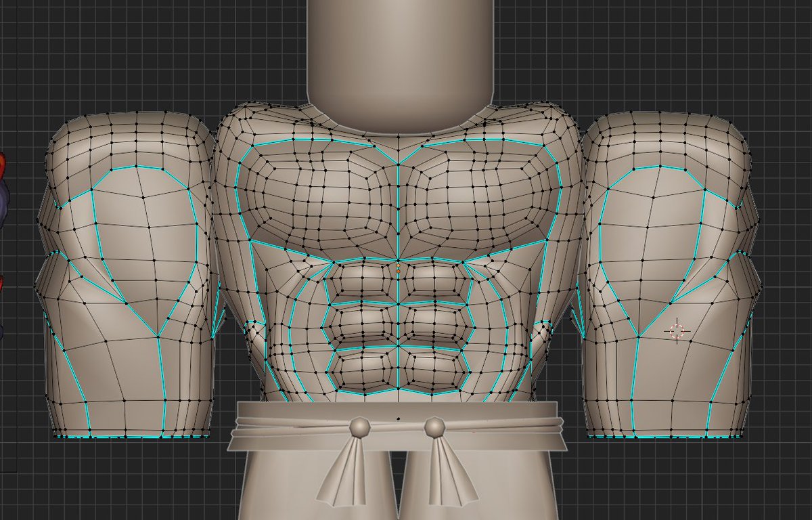Screen dimensions: 812x520
Task: Click the right spherical knot on the belt
Action: coord(435,427)
